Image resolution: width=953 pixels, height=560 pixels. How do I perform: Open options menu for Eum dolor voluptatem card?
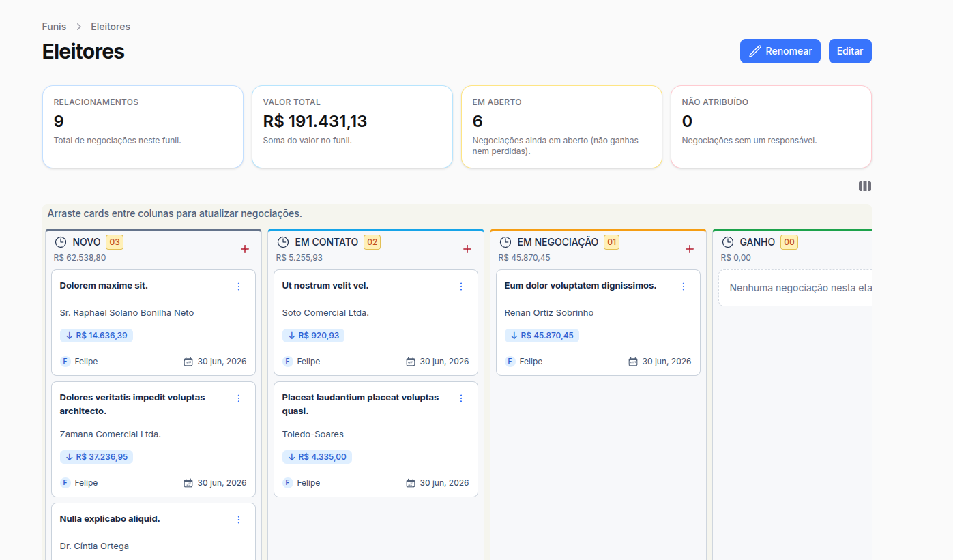pos(684,286)
